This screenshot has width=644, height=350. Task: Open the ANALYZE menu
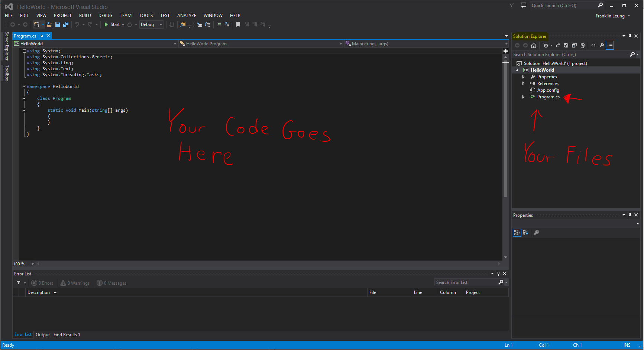(x=187, y=15)
